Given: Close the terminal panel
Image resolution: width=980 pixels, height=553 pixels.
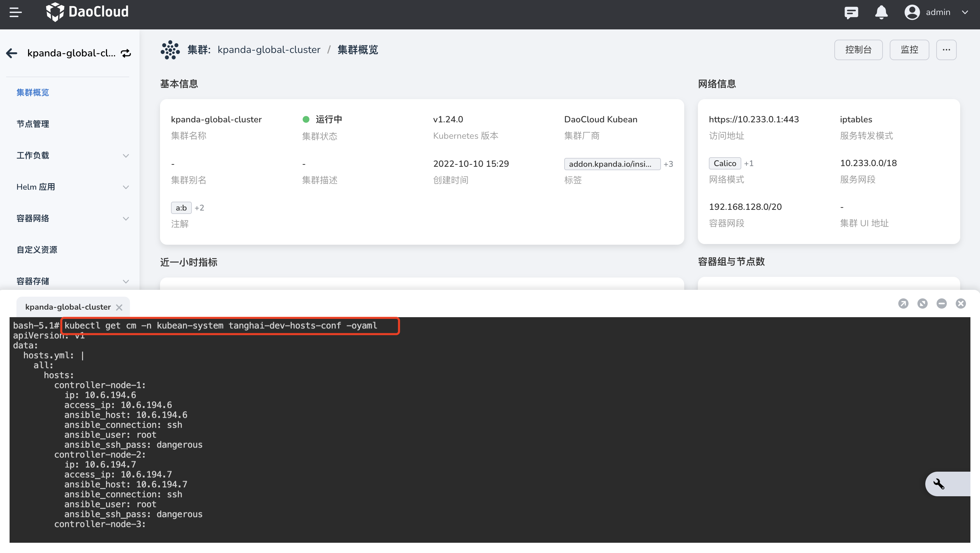Looking at the screenshot, I should tap(961, 304).
